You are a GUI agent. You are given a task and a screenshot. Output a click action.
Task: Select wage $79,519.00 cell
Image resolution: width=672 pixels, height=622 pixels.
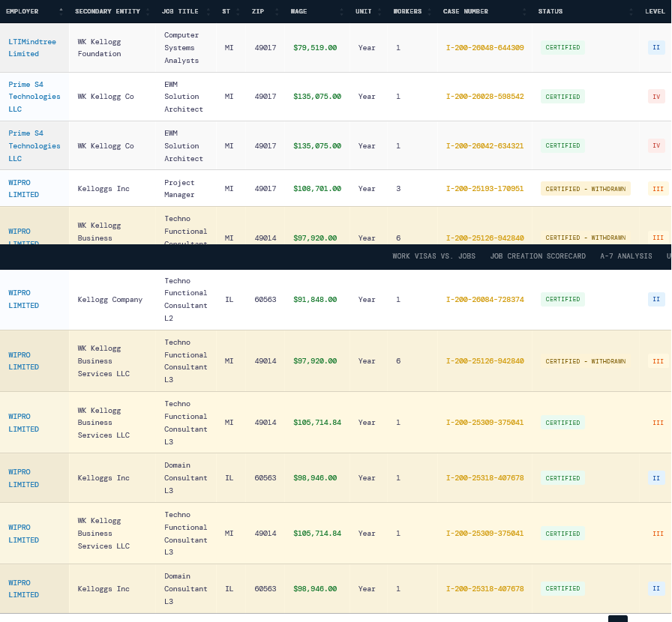pos(315,47)
